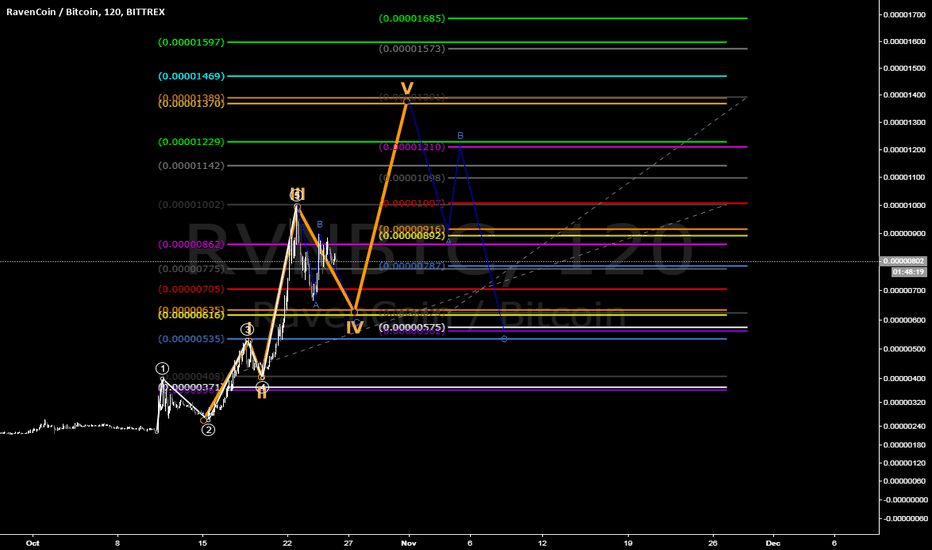Click the blue (0.00000787) level label
Image resolution: width=932 pixels, height=550 pixels.
(x=412, y=266)
